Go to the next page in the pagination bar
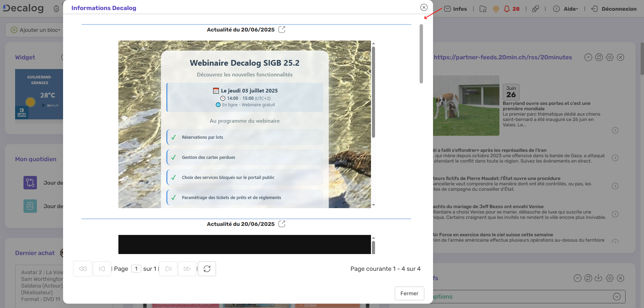 pyautogui.click(x=168, y=269)
